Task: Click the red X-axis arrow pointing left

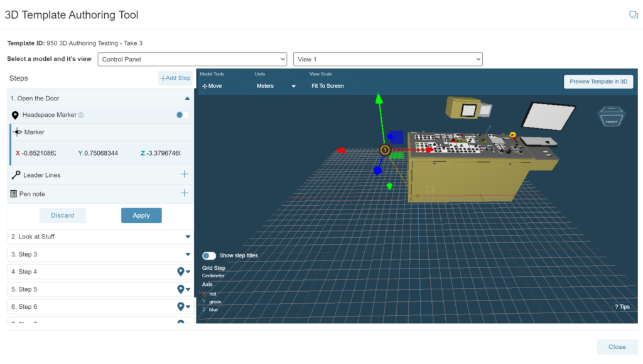Action: point(340,151)
